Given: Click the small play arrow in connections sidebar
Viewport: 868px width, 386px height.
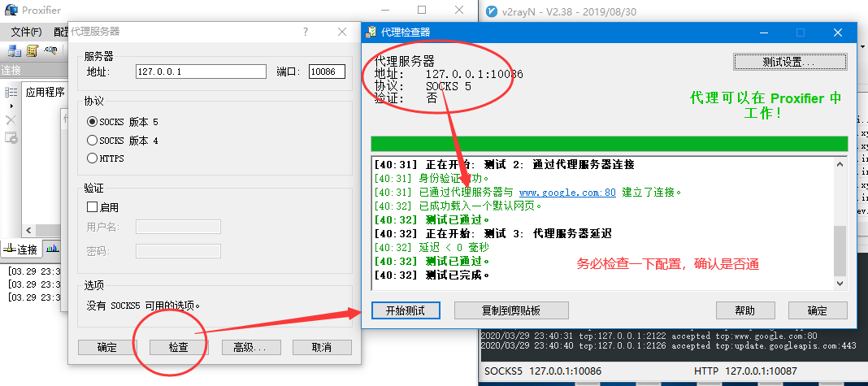Looking at the screenshot, I should click(x=11, y=106).
